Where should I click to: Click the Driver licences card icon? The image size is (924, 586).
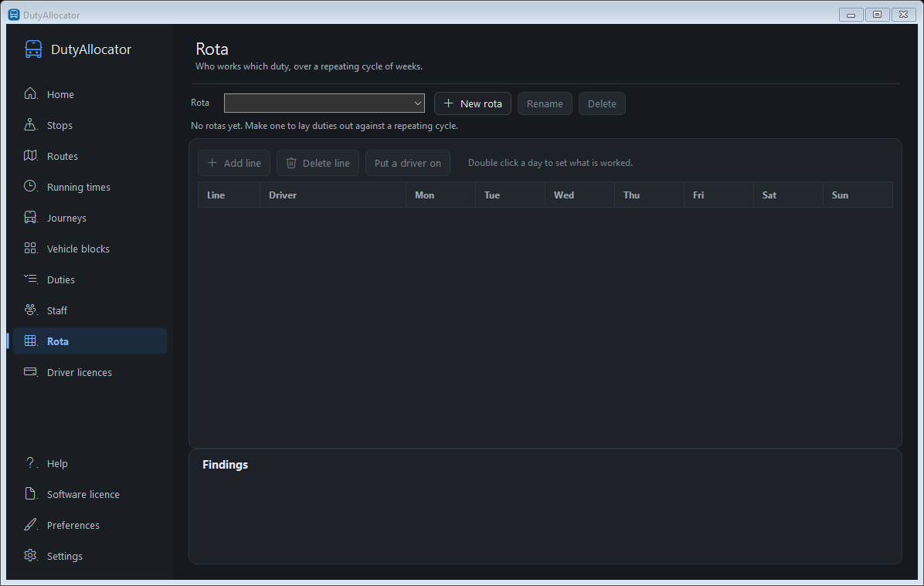[31, 371]
